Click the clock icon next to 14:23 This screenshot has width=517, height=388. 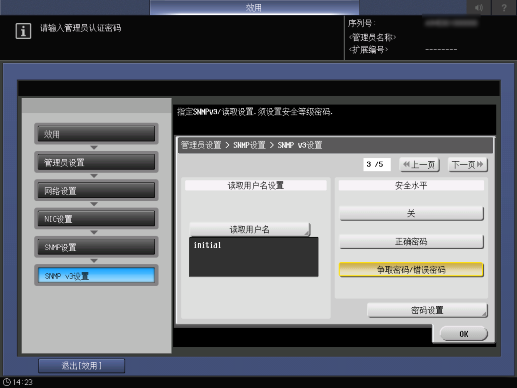(x=7, y=382)
